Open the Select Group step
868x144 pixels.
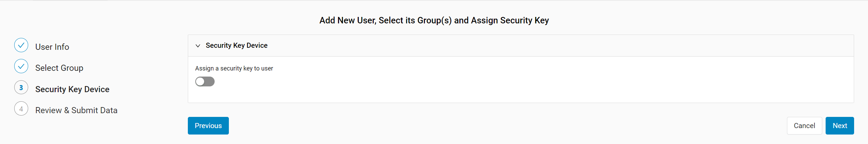(x=59, y=68)
